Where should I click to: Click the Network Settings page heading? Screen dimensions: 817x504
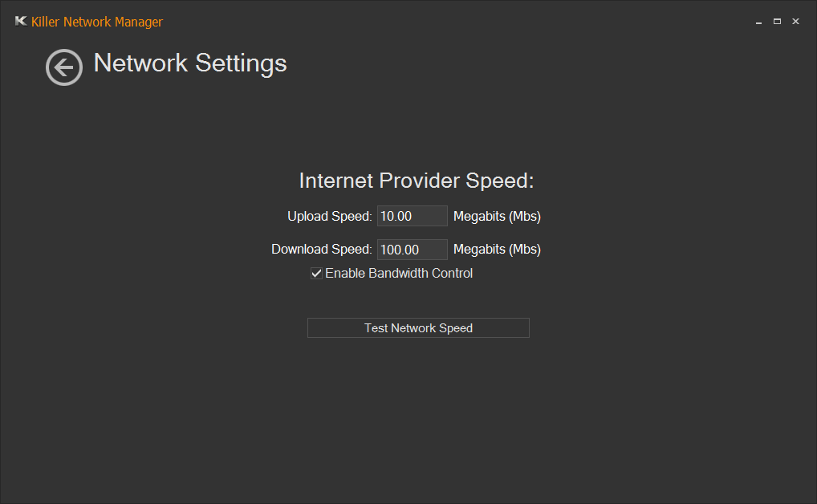click(190, 63)
